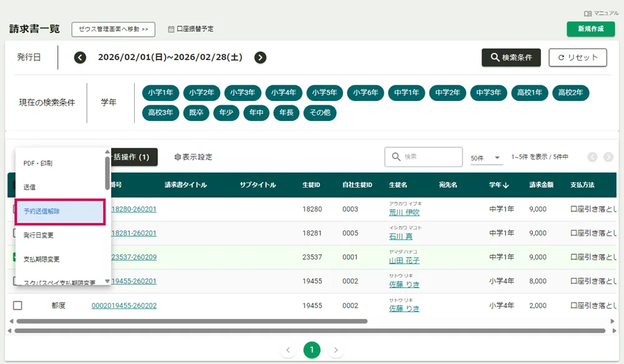Image resolution: width=624 pixels, height=364 pixels.
Task: Click pagination next chevron at bottom
Action: (x=336, y=350)
